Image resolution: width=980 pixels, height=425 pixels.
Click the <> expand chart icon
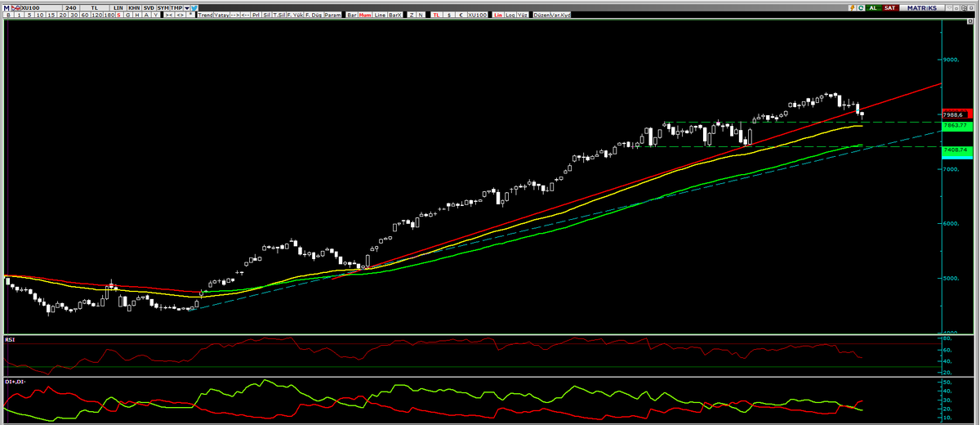click(x=180, y=16)
